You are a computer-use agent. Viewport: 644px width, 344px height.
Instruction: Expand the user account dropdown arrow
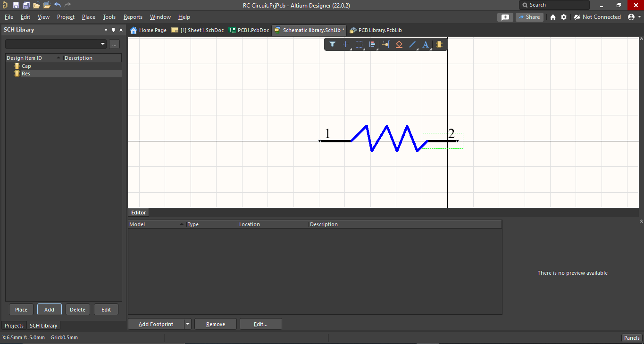[639, 17]
